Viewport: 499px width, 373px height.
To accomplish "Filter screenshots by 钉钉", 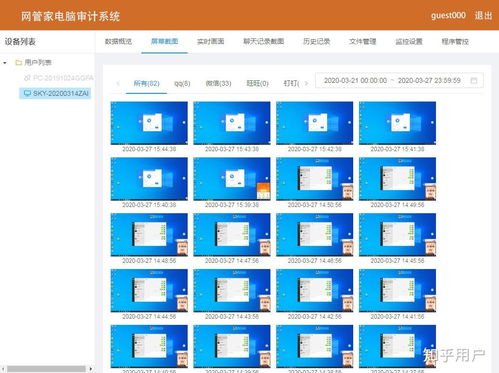I will tap(291, 83).
